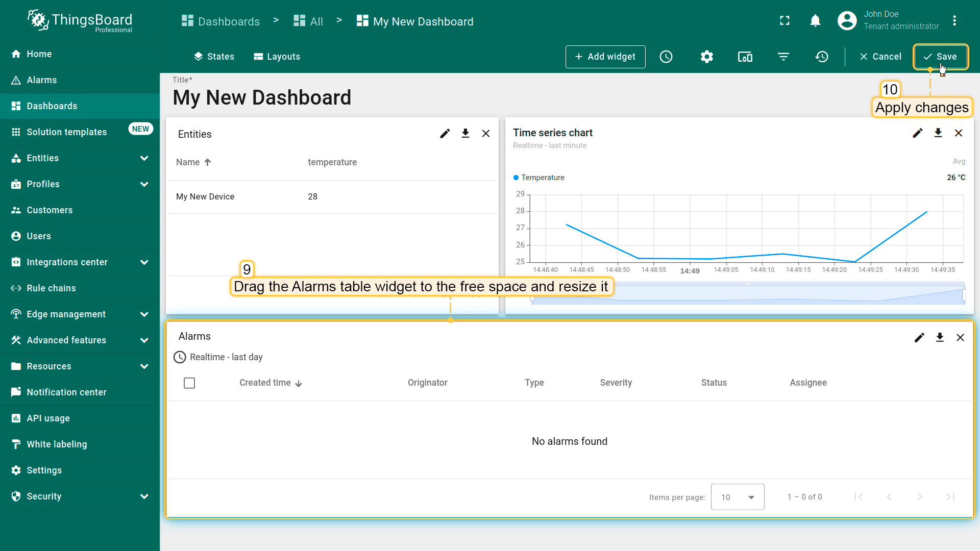Open API usage in sidebar
Image resolution: width=980 pixels, height=551 pixels.
pyautogui.click(x=80, y=418)
